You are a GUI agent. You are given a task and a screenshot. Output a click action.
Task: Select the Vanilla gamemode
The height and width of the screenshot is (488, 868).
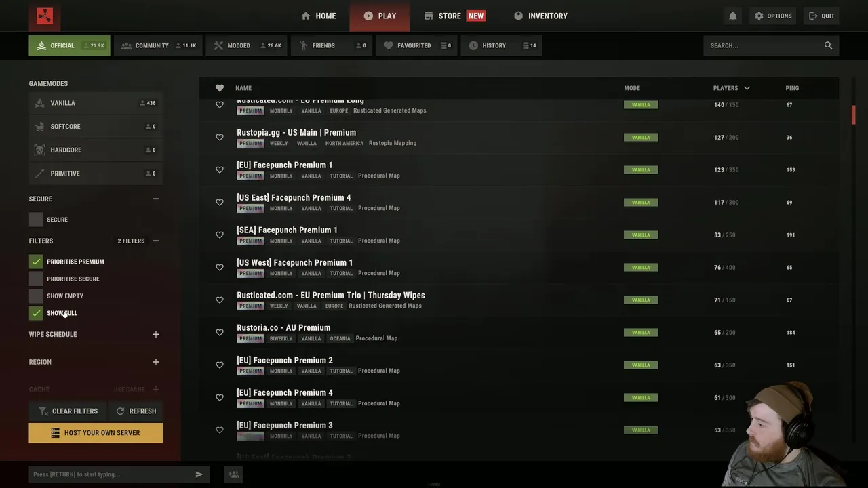(96, 103)
